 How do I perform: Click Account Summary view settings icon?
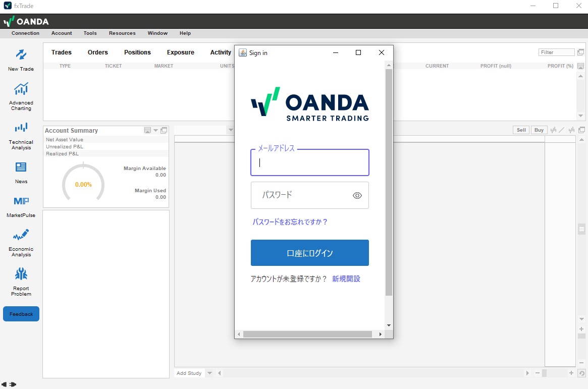(x=147, y=130)
